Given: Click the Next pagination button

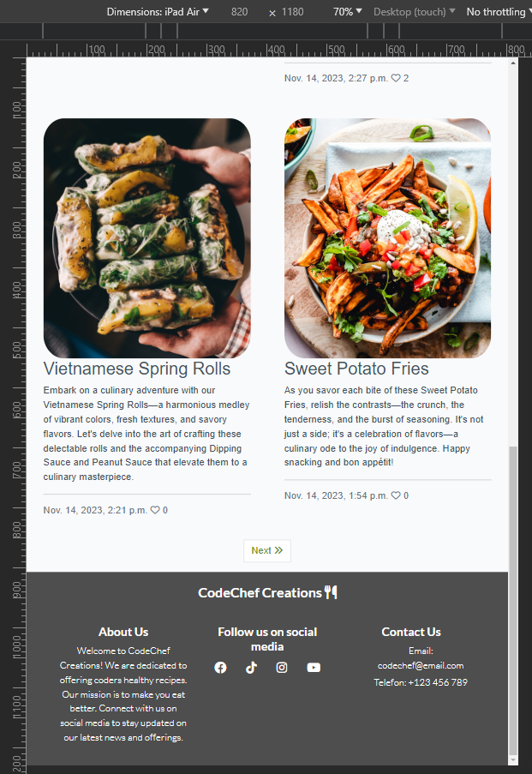Looking at the screenshot, I should tap(267, 550).
